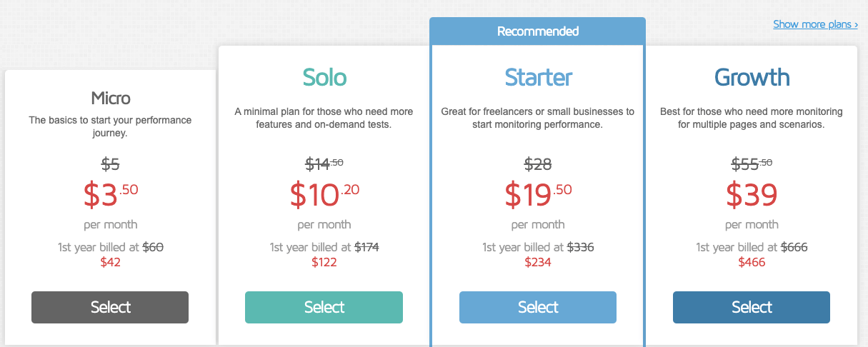Click the Growth plan description text
868x347 pixels.
pyautogui.click(x=752, y=118)
